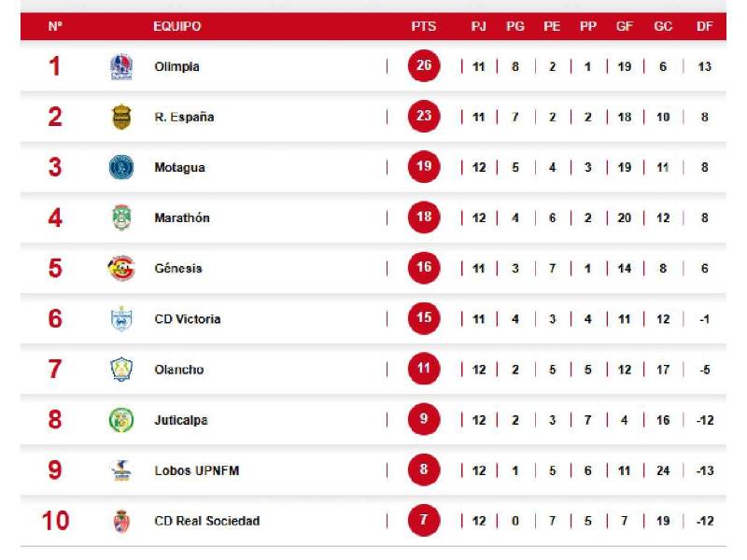The height and width of the screenshot is (560, 747).
Task: Open the Olimpia team name link
Action: pos(176,67)
